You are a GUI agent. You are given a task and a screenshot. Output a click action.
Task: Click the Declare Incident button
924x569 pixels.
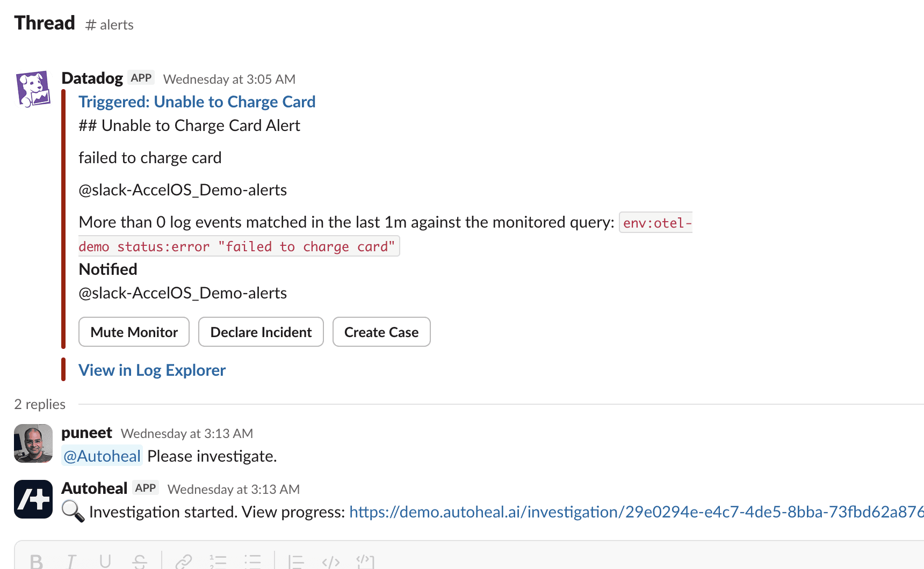pyautogui.click(x=261, y=332)
